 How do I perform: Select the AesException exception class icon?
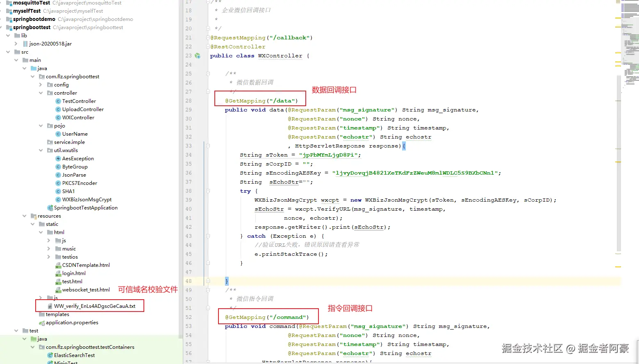(58, 159)
